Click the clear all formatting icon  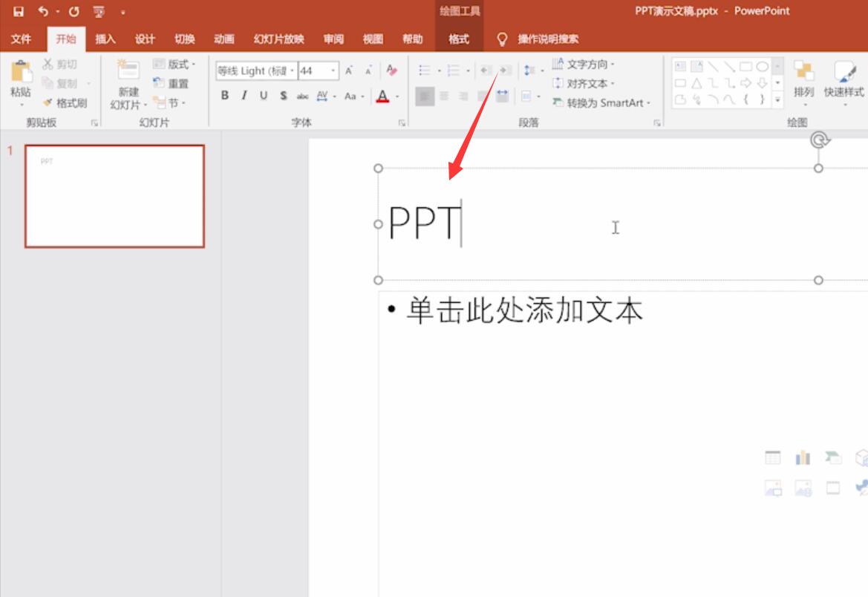pos(392,71)
